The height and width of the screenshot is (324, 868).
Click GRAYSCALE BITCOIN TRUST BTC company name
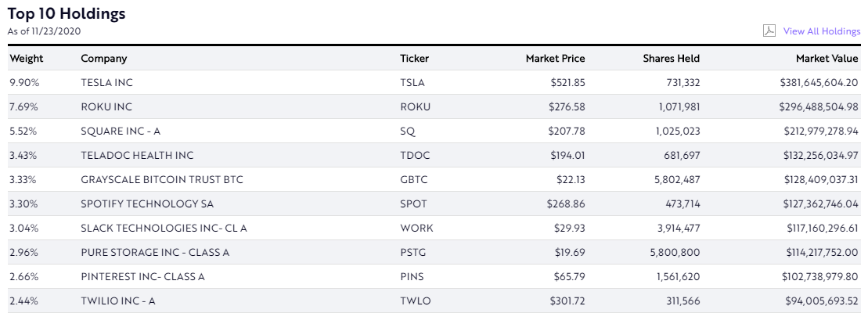coord(162,180)
